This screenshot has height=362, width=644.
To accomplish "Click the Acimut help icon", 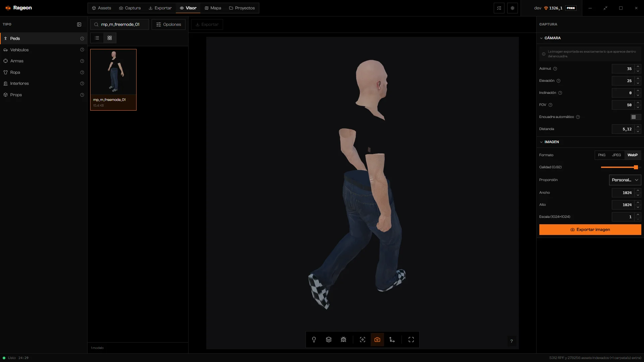I will click(555, 69).
